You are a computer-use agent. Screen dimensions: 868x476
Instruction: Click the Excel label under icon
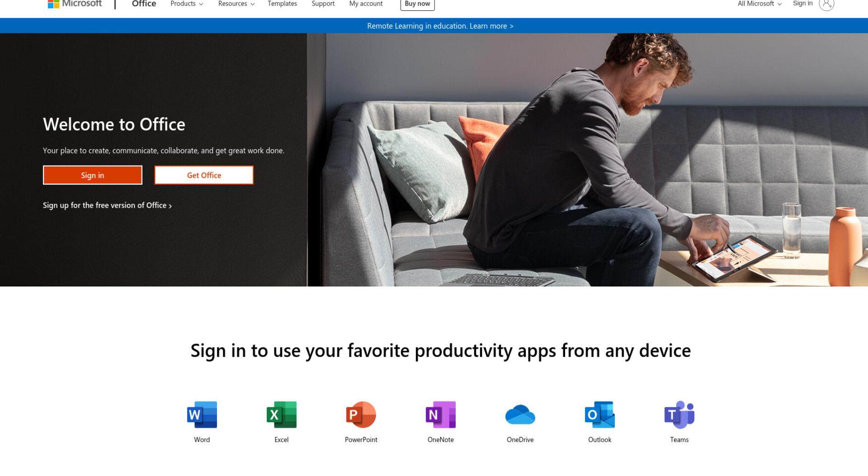click(x=282, y=440)
